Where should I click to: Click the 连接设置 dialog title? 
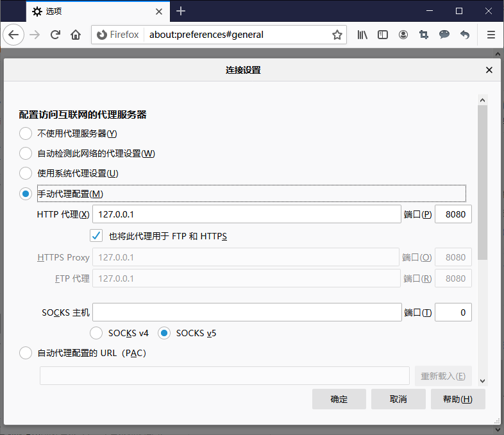(243, 70)
